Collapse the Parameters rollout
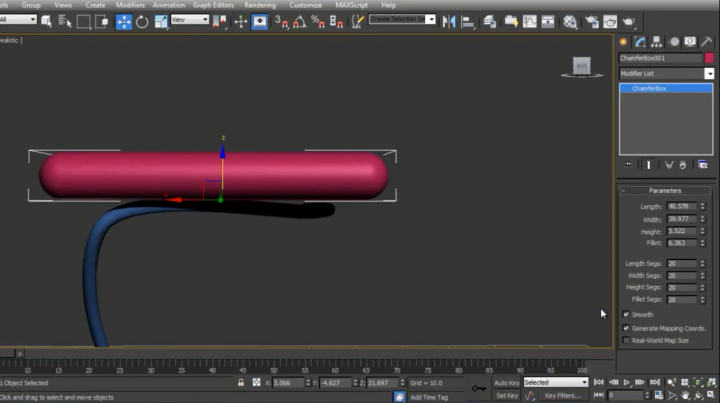Screen dimensions: 720x403 pyautogui.click(x=665, y=190)
